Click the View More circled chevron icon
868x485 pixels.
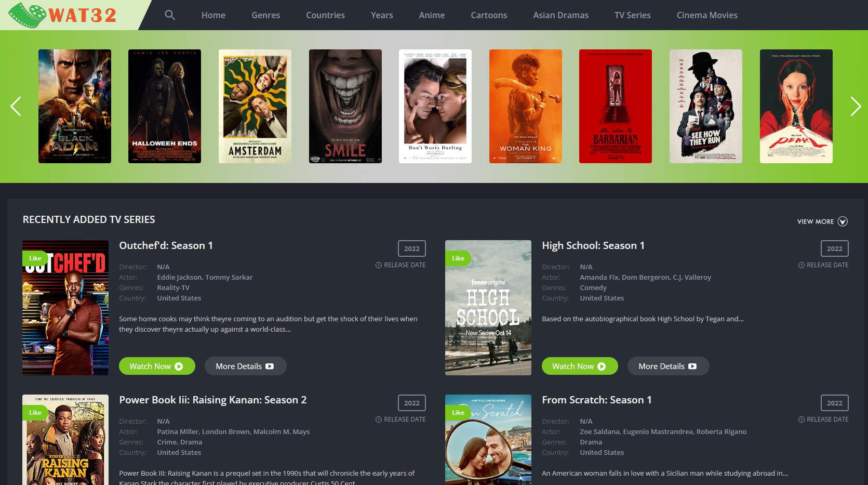[843, 221]
